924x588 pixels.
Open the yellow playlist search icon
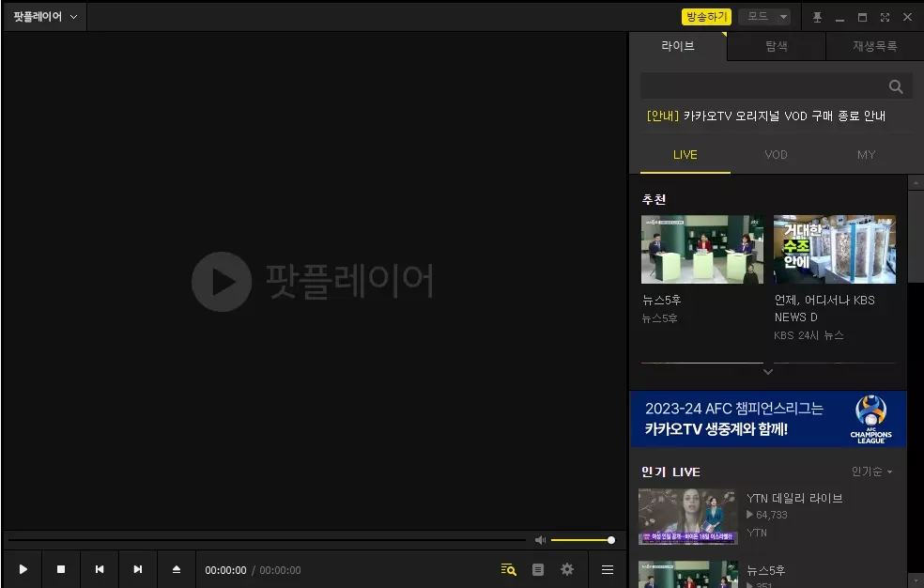[508, 569]
